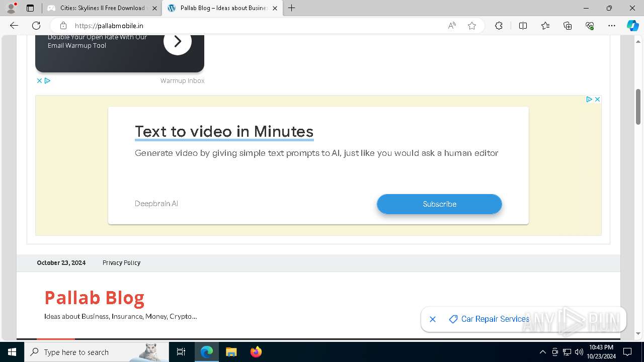Open network settings tray icon
Screen dimensions: 644x362
tap(567, 352)
